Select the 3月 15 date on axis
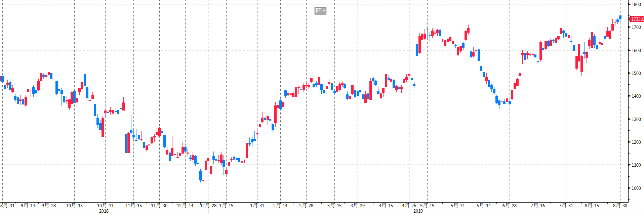This screenshot has width=644, height=214. point(334,206)
